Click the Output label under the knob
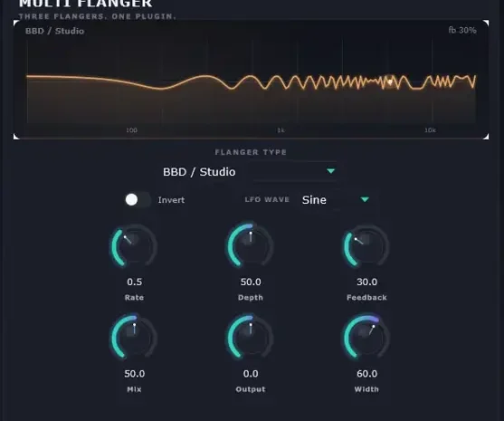The image size is (504, 421). pyautogui.click(x=251, y=389)
